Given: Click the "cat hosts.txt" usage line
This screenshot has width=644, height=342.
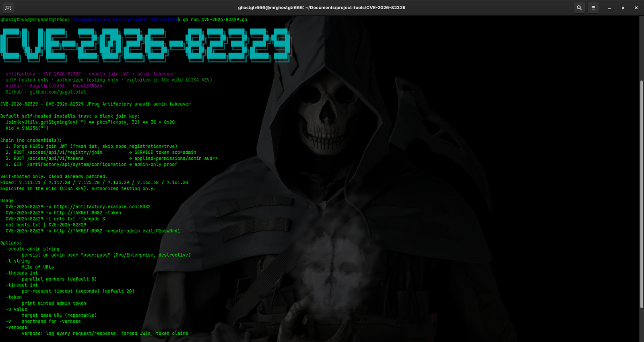Looking at the screenshot, I should 46,225.
